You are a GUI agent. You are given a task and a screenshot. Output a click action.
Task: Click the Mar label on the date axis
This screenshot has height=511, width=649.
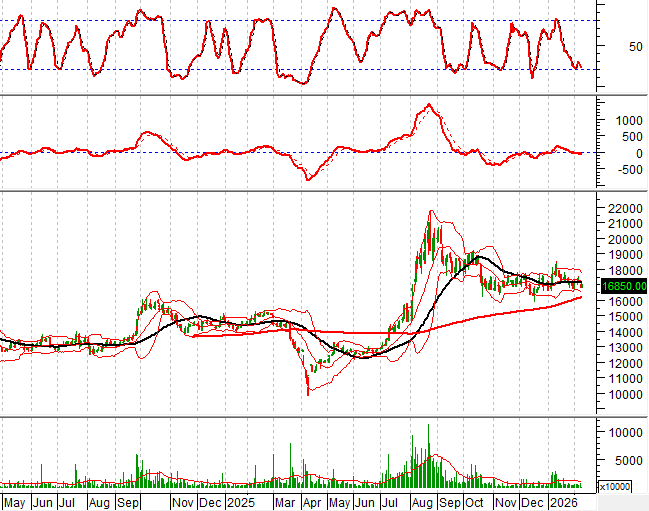pos(286,500)
